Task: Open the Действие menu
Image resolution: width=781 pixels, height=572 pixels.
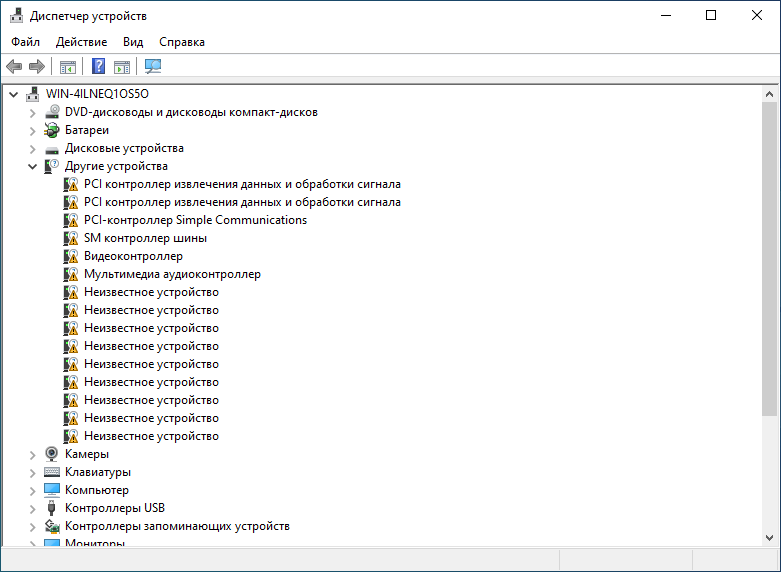Action: coord(81,42)
